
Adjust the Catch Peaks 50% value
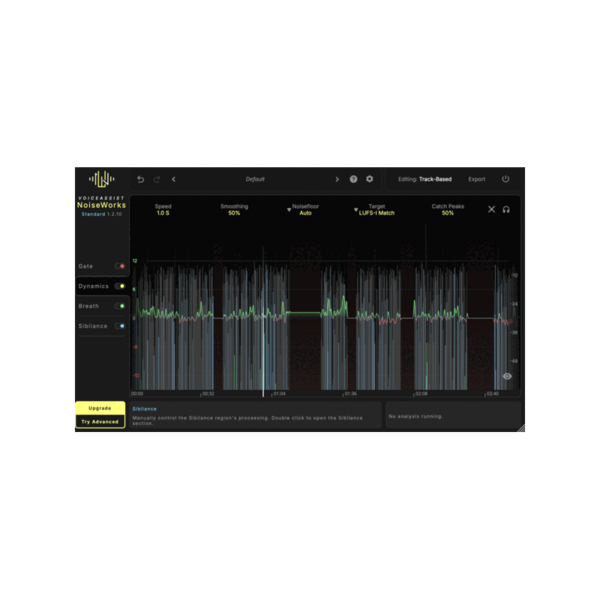(x=448, y=213)
